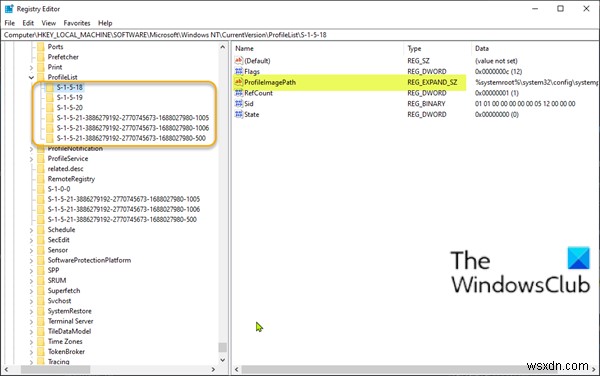Click the 0x0000000c (12) data cell
This screenshot has width=600, height=376.
pyautogui.click(x=498, y=71)
